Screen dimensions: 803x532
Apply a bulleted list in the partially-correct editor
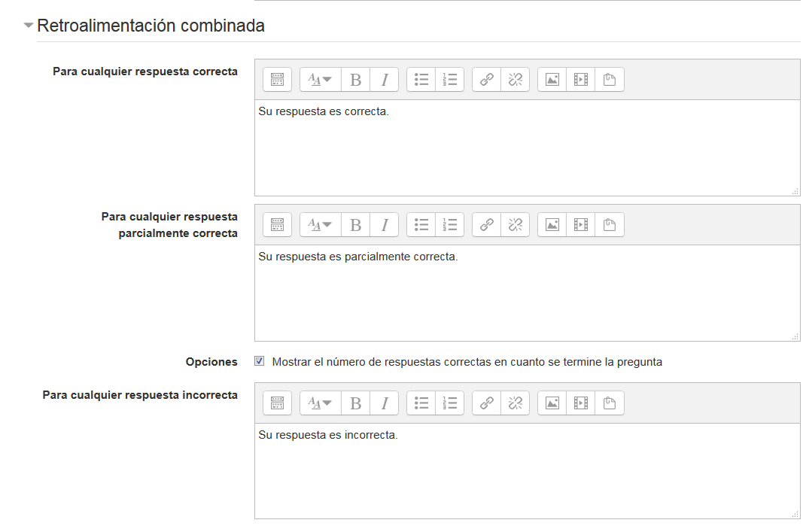click(x=421, y=224)
